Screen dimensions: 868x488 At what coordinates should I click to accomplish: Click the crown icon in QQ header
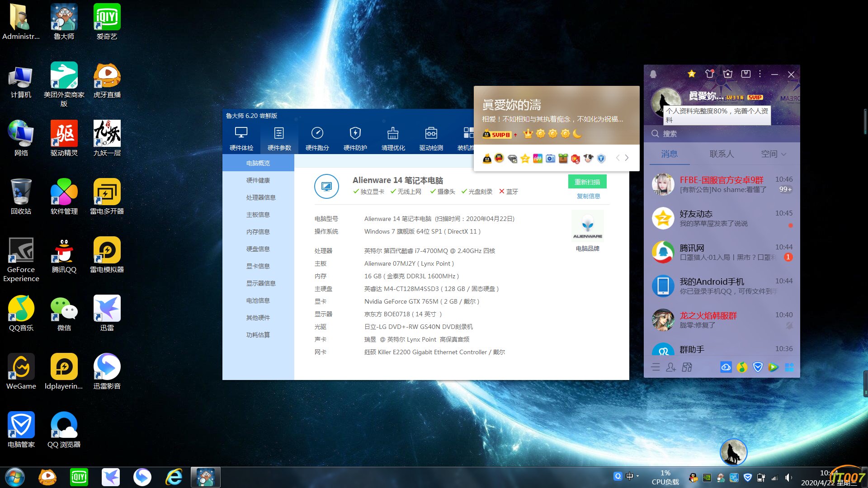click(x=728, y=74)
